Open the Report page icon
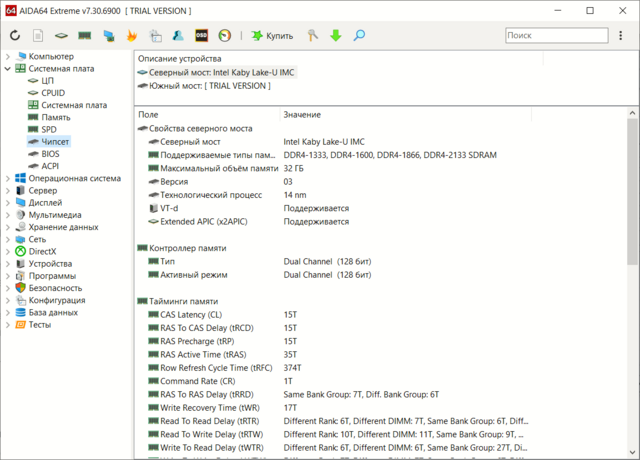This screenshot has width=640, height=460. [38, 36]
